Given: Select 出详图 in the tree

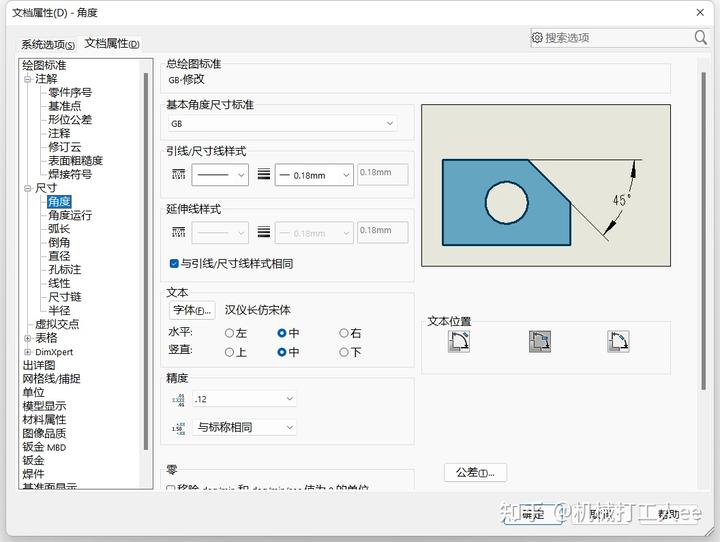Looking at the screenshot, I should (x=39, y=366).
